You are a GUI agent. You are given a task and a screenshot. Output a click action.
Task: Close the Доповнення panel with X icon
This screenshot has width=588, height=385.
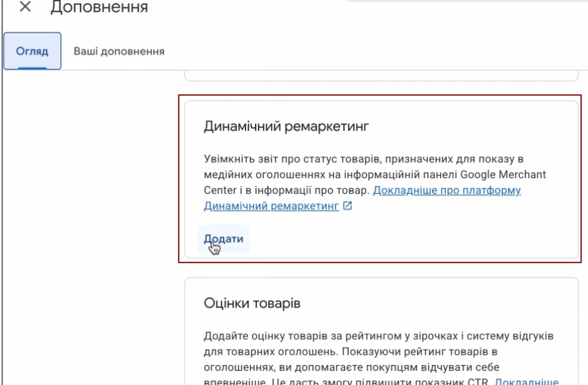pos(26,8)
